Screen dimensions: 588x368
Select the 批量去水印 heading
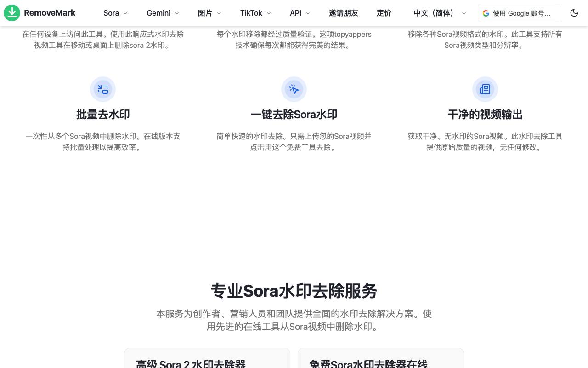click(103, 115)
